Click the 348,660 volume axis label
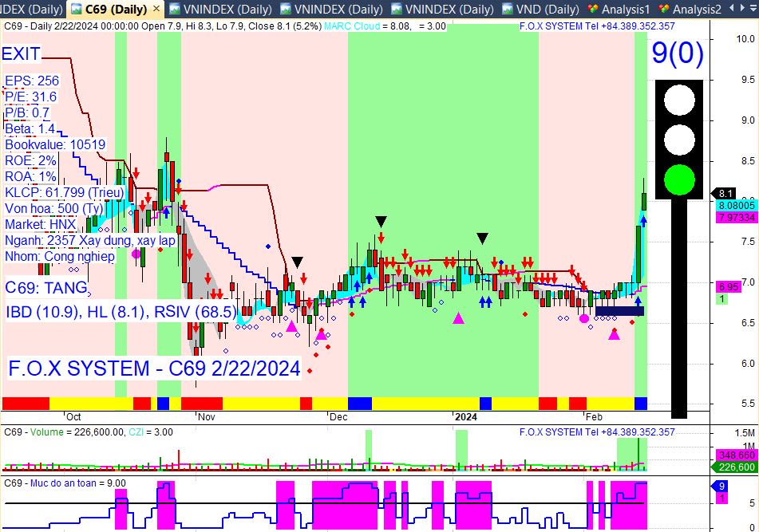Viewport: 759px width, 532px height. pos(737,455)
